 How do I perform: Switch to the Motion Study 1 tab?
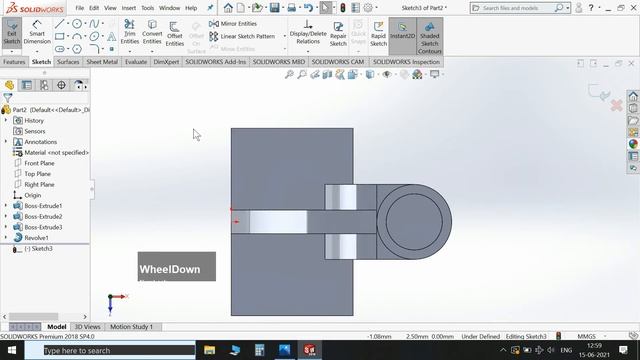(131, 327)
